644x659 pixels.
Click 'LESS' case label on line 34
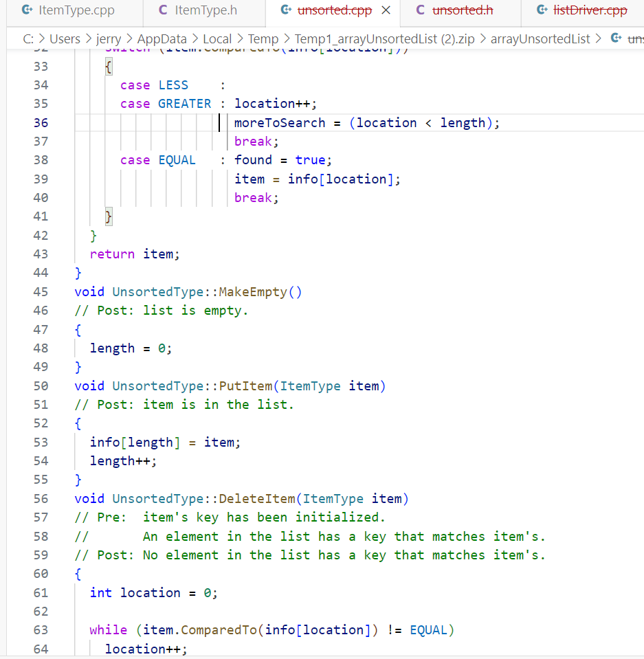click(173, 85)
